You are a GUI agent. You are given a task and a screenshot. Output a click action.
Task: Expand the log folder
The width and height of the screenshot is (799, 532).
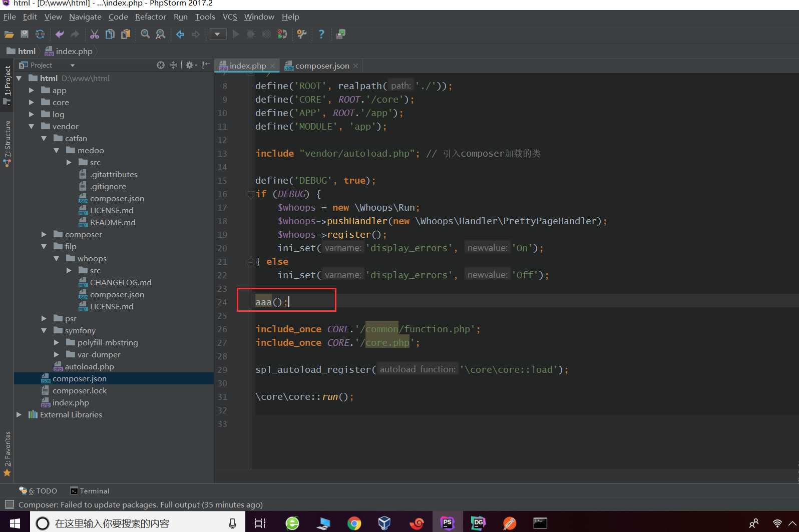pos(32,114)
